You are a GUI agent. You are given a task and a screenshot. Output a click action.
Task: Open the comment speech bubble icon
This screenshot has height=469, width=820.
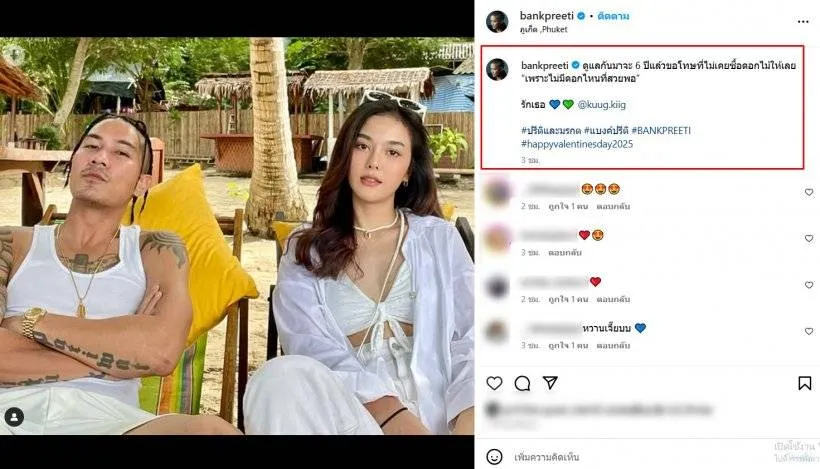[522, 383]
